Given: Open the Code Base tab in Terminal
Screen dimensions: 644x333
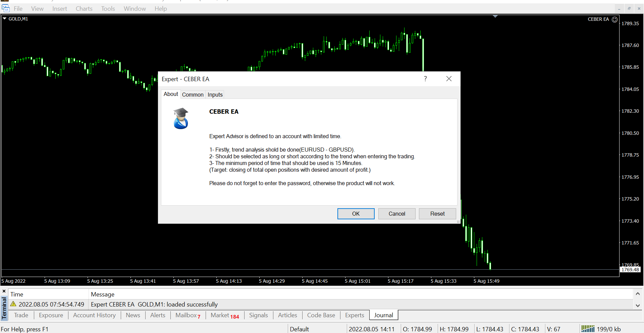Looking at the screenshot, I should [321, 315].
